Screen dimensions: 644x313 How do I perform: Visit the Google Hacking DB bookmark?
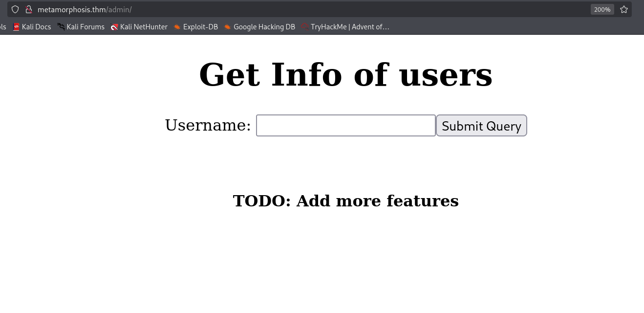[264, 27]
